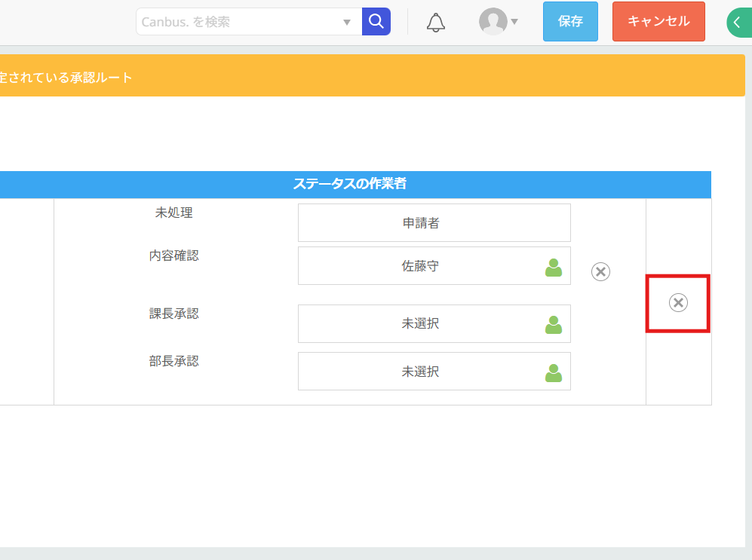Open notifications via the bell icon
752x560 pixels.
point(436,22)
